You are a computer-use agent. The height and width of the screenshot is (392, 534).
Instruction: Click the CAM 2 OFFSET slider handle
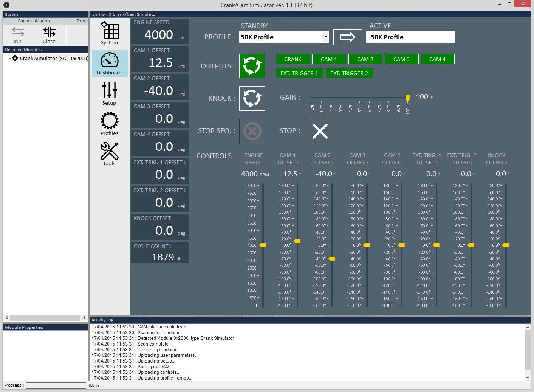(332, 259)
